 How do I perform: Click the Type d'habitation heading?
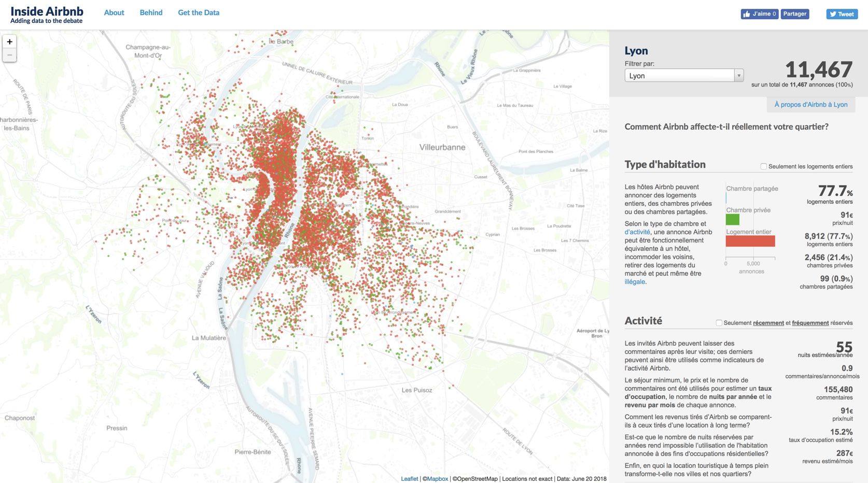(x=665, y=165)
